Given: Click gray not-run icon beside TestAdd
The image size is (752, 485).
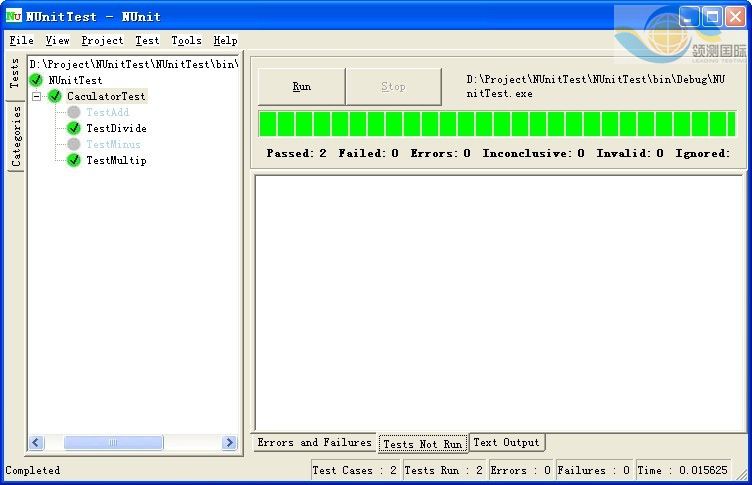Looking at the screenshot, I should pos(74,112).
